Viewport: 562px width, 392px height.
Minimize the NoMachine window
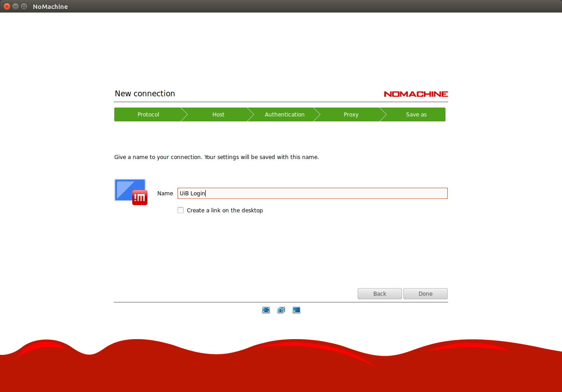coord(15,6)
